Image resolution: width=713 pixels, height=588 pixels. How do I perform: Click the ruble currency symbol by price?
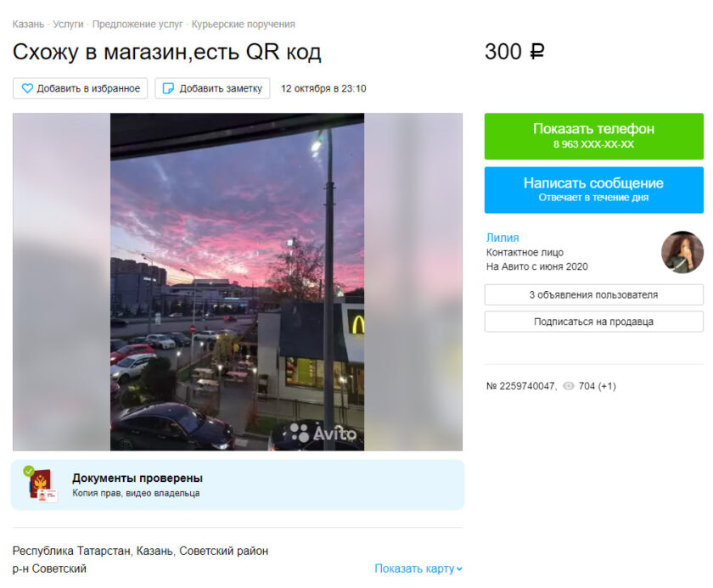point(537,52)
